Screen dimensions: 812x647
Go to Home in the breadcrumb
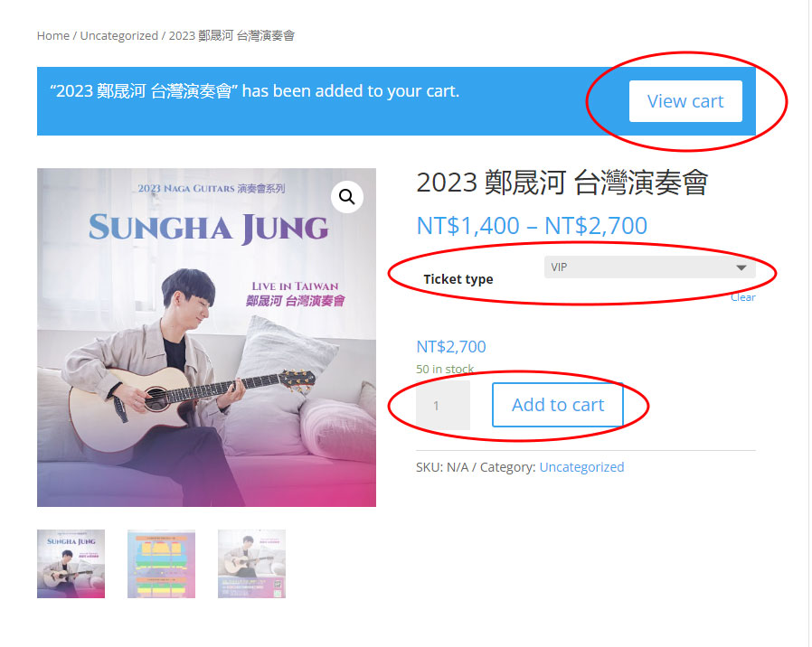pos(52,35)
